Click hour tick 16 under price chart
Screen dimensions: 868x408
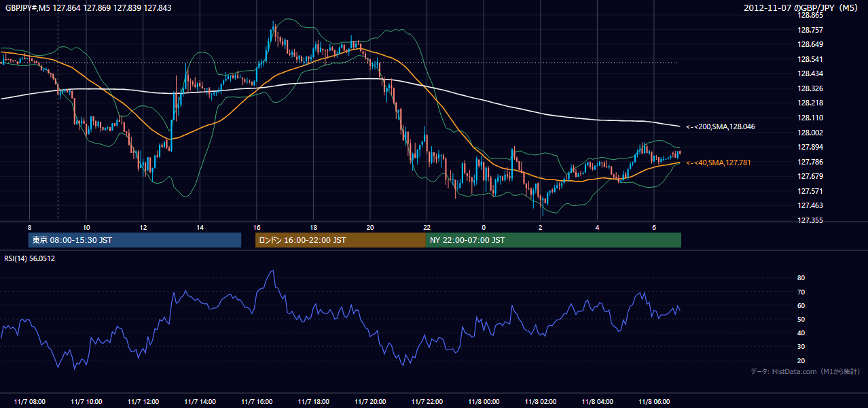point(256,227)
